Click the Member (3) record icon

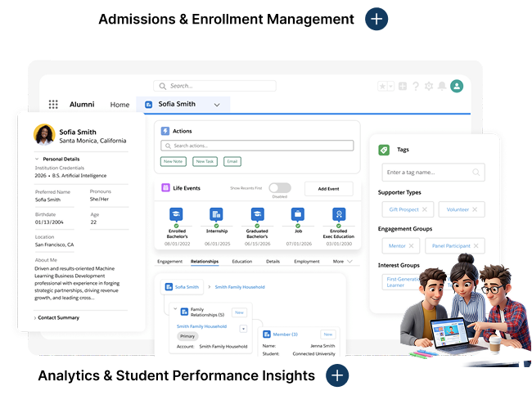(267, 334)
